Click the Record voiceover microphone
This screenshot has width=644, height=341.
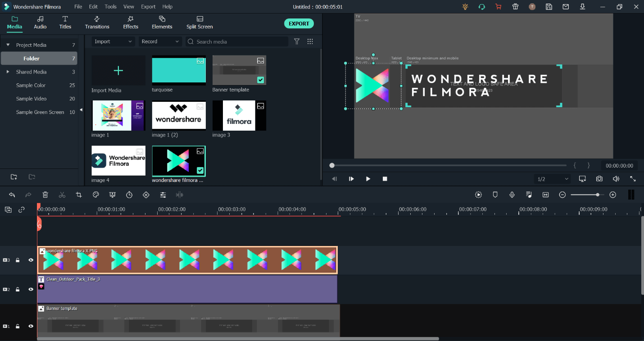[512, 195]
